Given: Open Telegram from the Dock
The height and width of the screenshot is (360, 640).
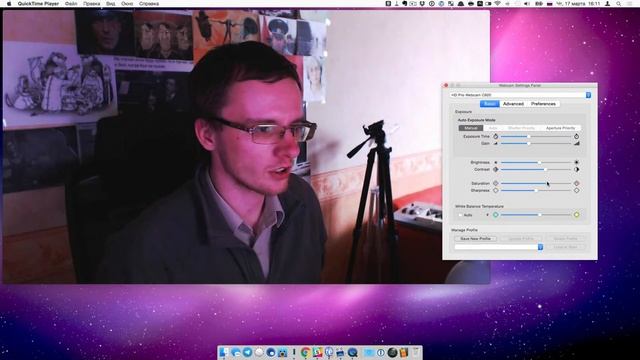Looking at the screenshot, I should [x=247, y=352].
